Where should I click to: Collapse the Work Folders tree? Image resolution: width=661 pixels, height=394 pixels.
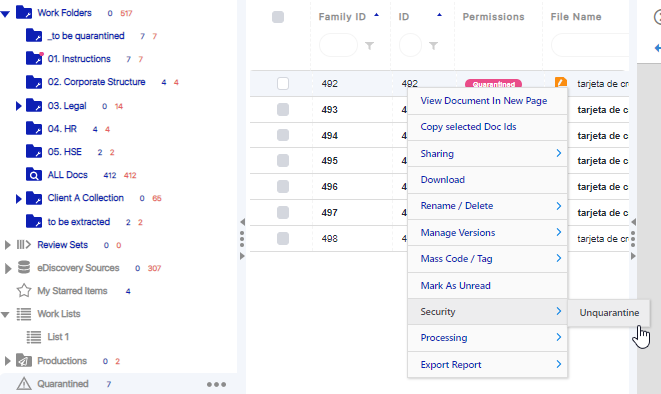[x=5, y=14]
